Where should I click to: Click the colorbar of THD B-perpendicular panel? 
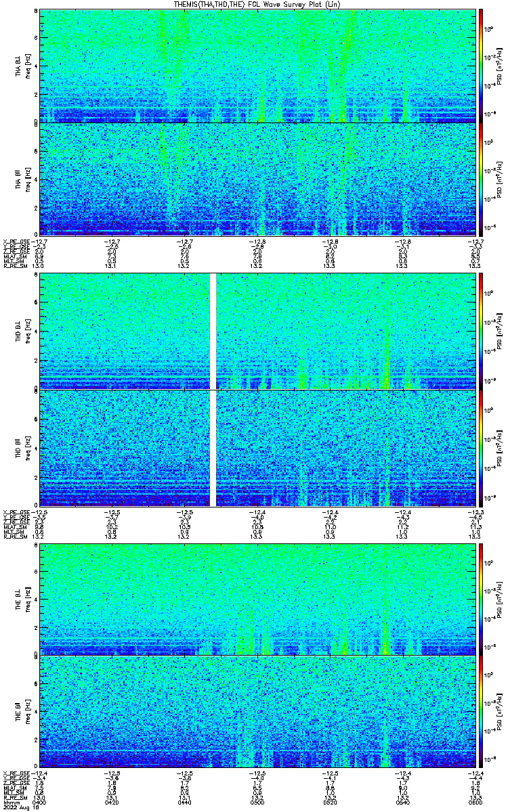click(481, 332)
